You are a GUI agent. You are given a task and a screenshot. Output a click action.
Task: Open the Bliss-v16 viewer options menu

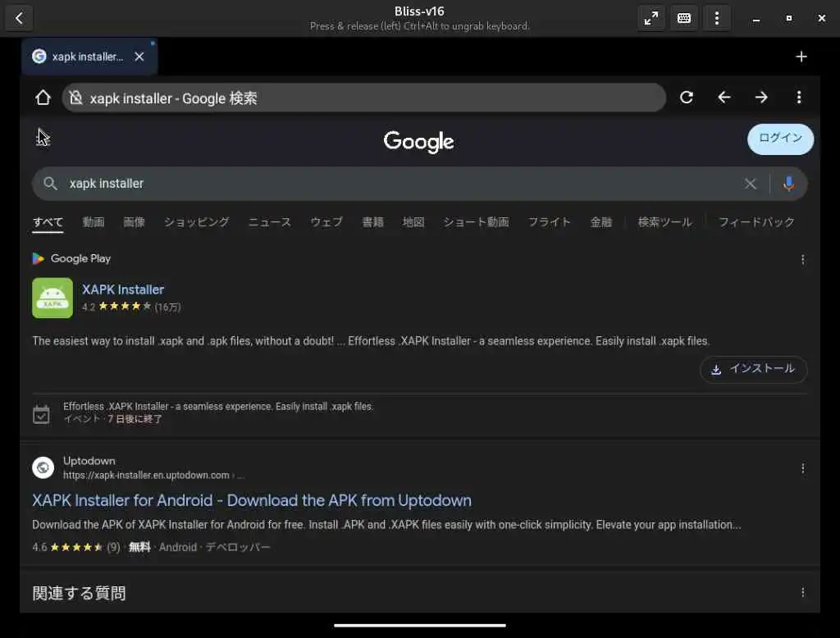click(x=717, y=18)
